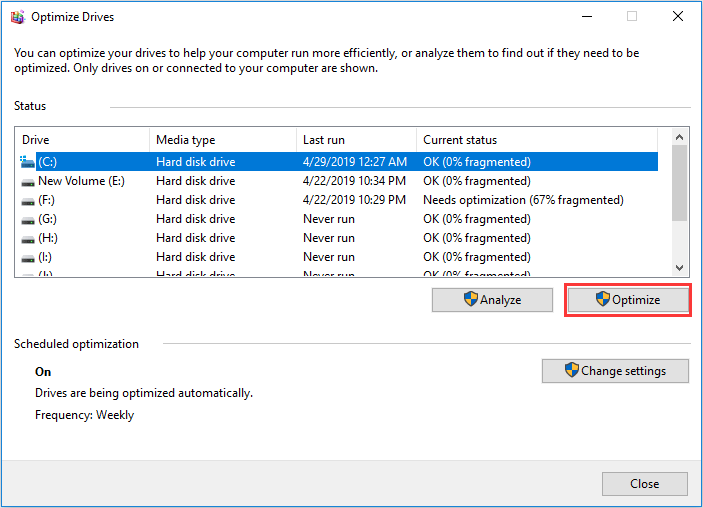Click the drive list scroll down arrow
Viewport: 703px width, 508px height.
679,268
